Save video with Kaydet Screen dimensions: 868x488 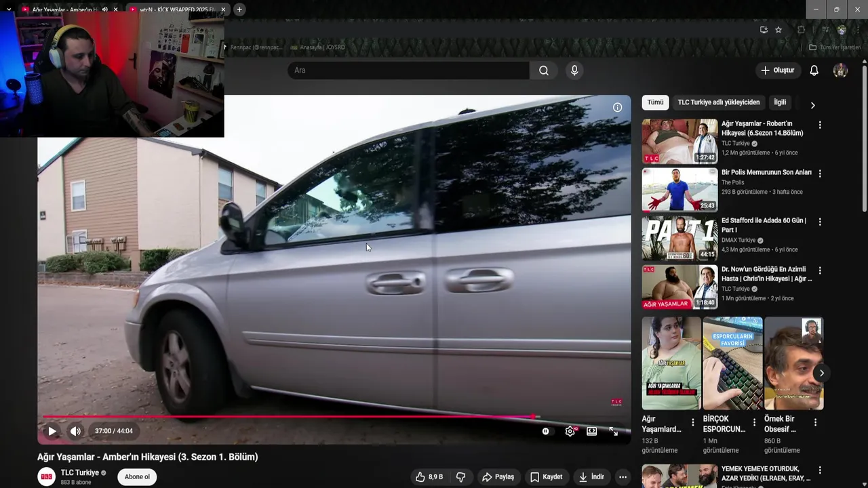tap(547, 477)
